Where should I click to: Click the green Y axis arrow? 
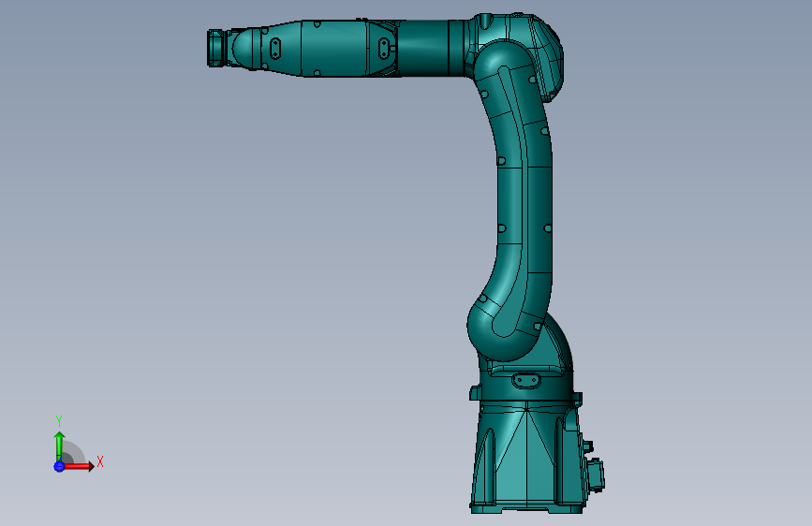coord(59,446)
